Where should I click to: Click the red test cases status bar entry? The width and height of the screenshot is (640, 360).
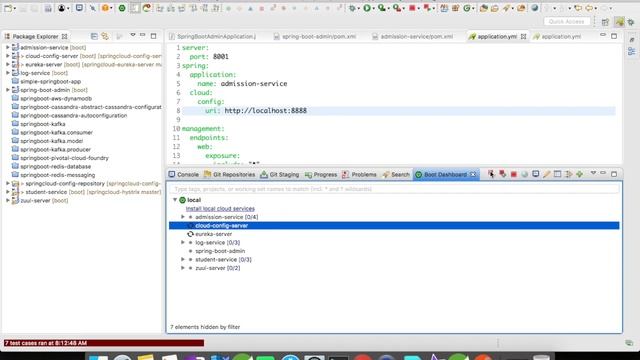[x=104, y=343]
